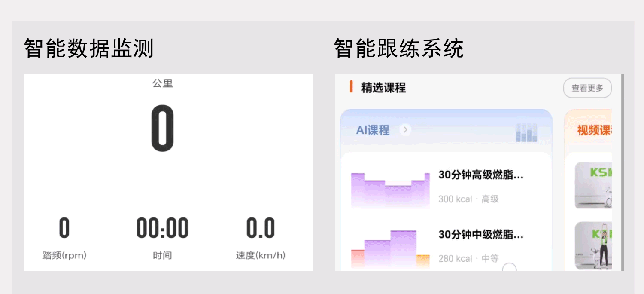The height and width of the screenshot is (294, 644).
Task: Expand the AI课程 chevron arrow
Action: click(x=405, y=129)
